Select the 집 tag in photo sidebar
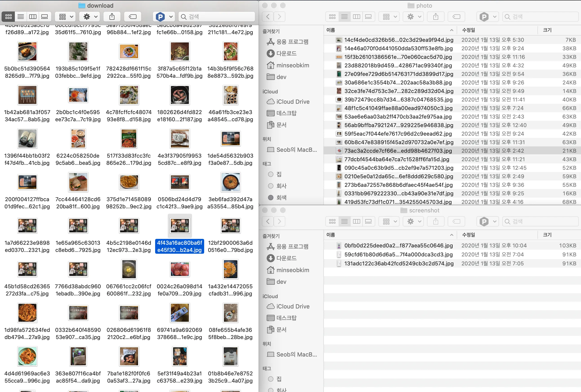The image size is (581, 392). click(279, 174)
